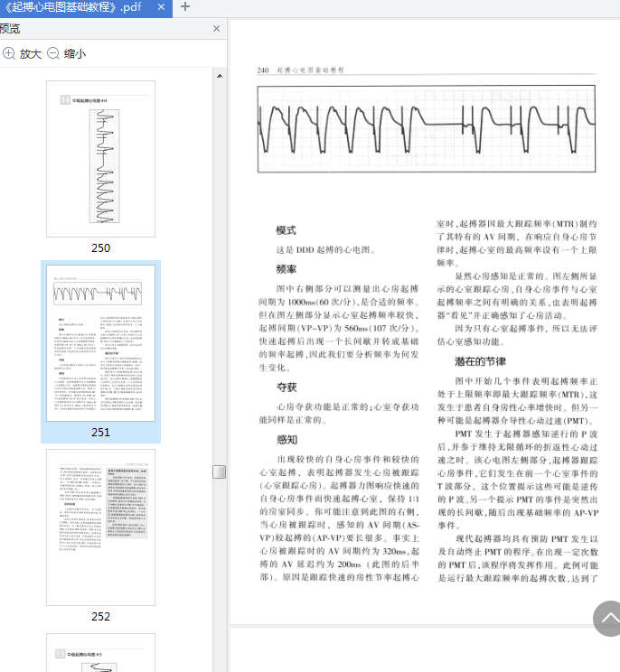
Task: Open the partially visible thumbnail below 252
Action: pyautogui.click(x=100, y=652)
